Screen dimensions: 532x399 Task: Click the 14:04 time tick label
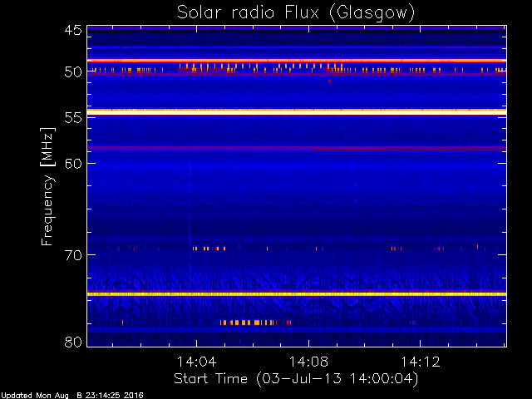click(197, 362)
